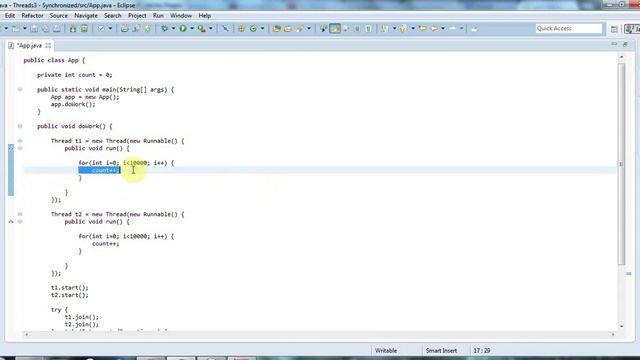
Task: Click the wand icon left of New Java Package
Action: click(x=225, y=29)
